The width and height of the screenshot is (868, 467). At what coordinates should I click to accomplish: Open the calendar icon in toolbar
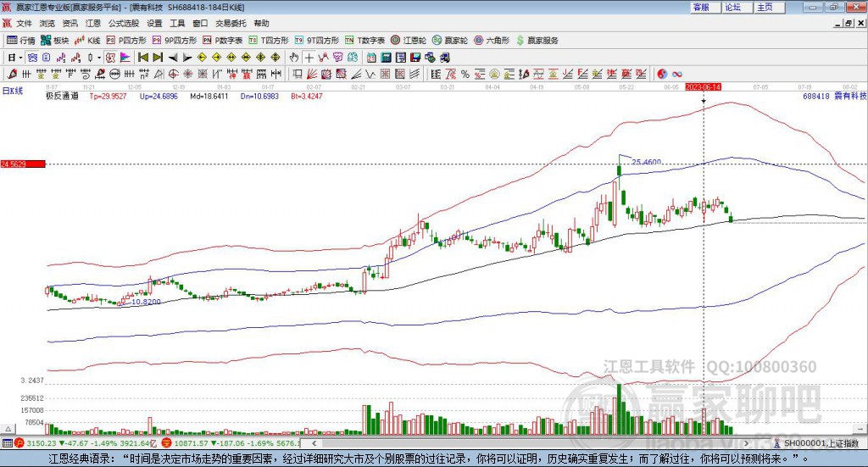click(371, 58)
